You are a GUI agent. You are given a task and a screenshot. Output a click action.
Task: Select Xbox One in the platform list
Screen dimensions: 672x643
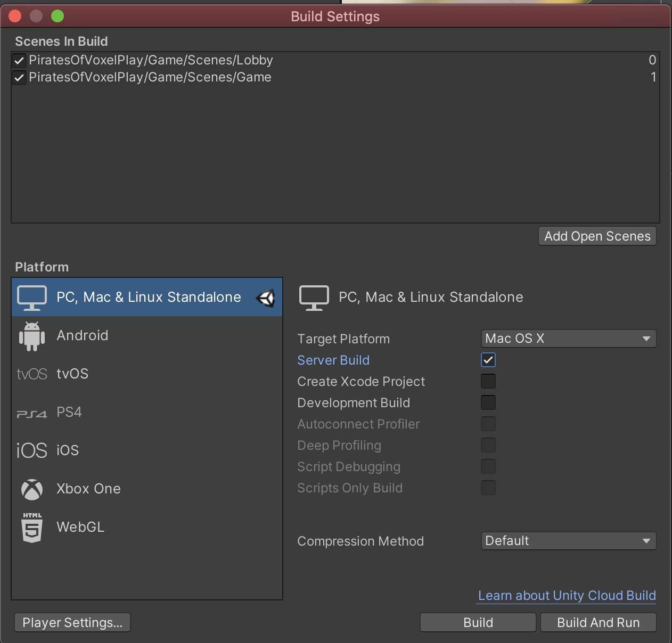click(147, 489)
